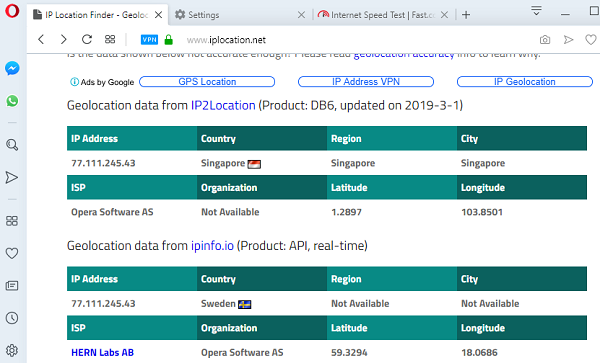Open the IP2Location link
This screenshot has width=600, height=363.
pyautogui.click(x=223, y=106)
